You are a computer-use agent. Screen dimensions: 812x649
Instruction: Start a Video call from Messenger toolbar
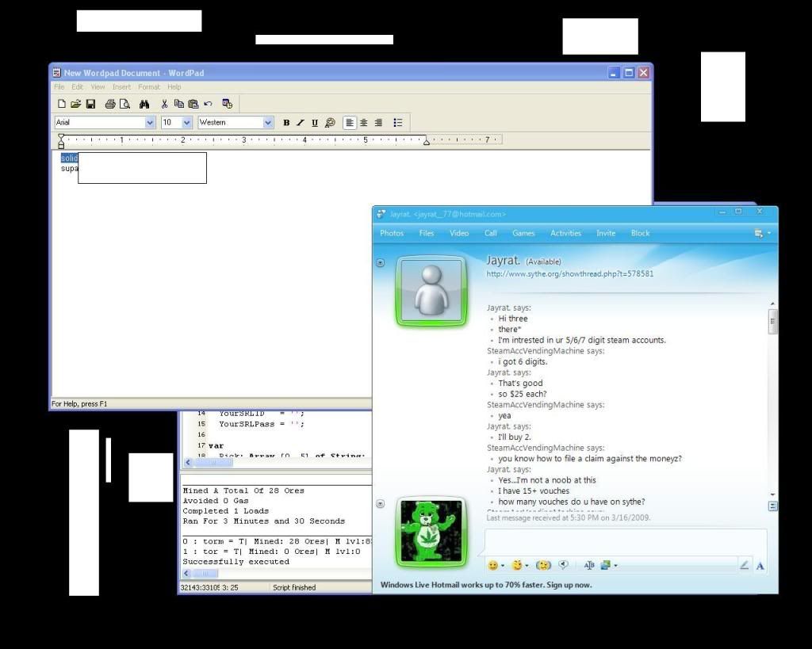pyautogui.click(x=459, y=234)
